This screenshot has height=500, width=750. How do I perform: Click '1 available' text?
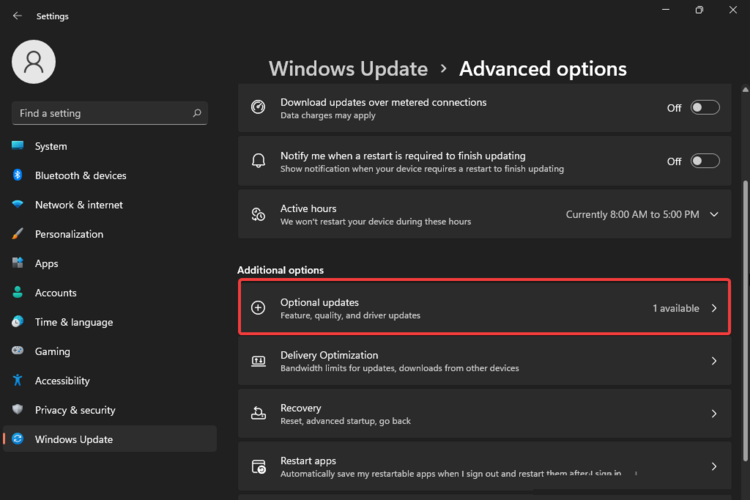(676, 308)
